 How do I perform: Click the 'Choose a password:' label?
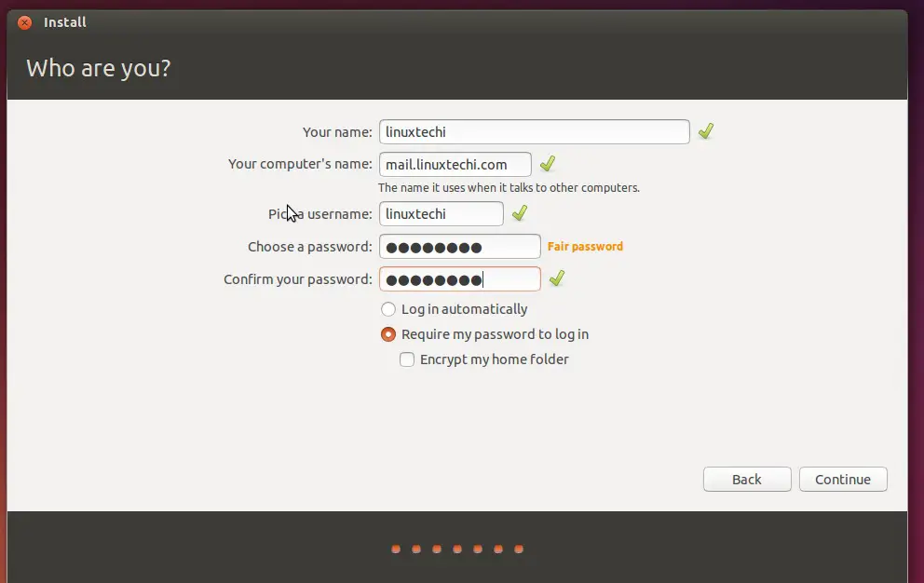coord(310,247)
